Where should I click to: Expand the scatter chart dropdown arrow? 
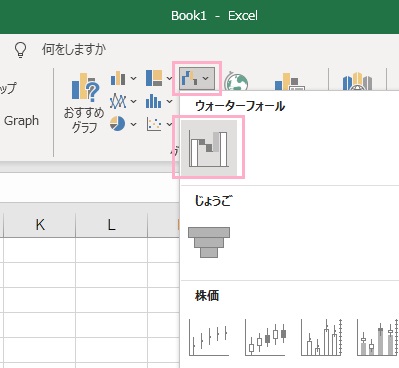[169, 124]
